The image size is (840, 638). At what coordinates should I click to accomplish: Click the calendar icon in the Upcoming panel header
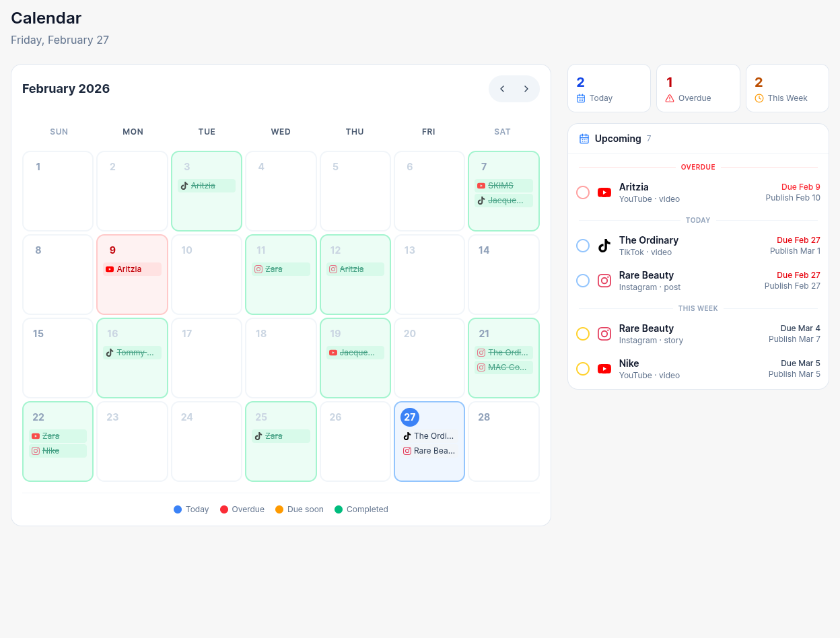(583, 138)
